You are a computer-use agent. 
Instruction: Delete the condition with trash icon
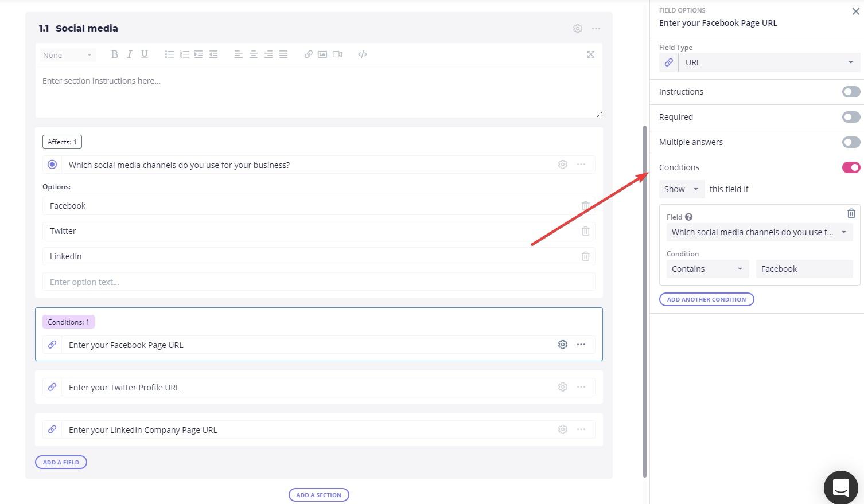851,213
